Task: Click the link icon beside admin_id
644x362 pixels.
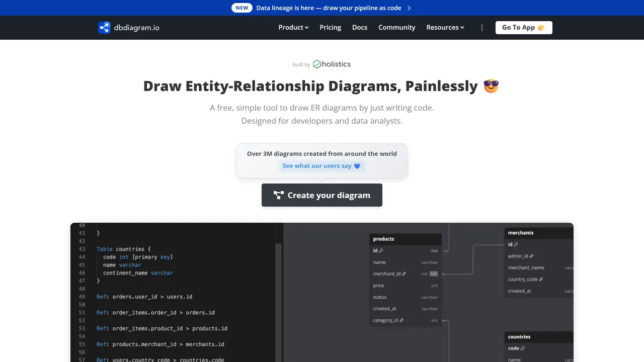Action: coord(531,256)
